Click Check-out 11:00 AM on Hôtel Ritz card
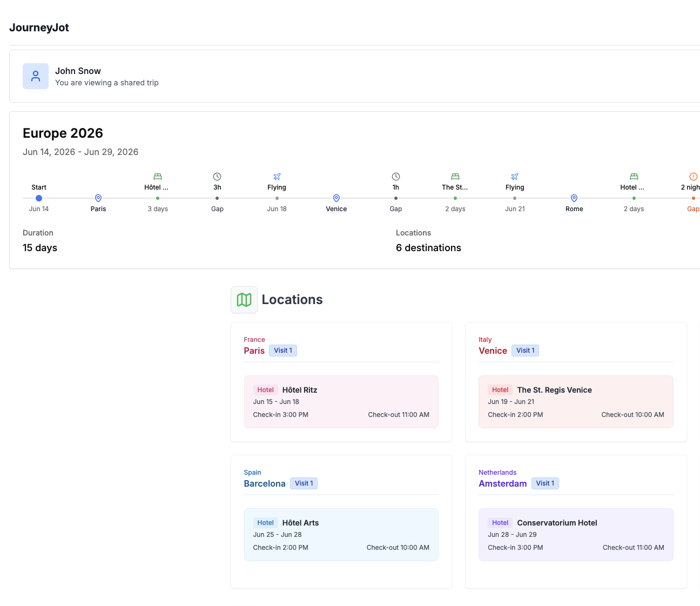700x606 pixels. [399, 415]
